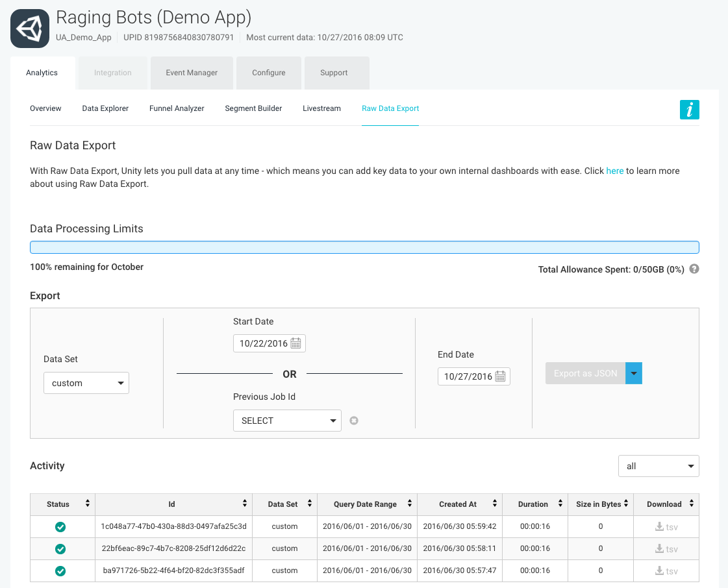Click the Unity logo app icon
Viewport: 728px width, 588px height.
(x=30, y=29)
